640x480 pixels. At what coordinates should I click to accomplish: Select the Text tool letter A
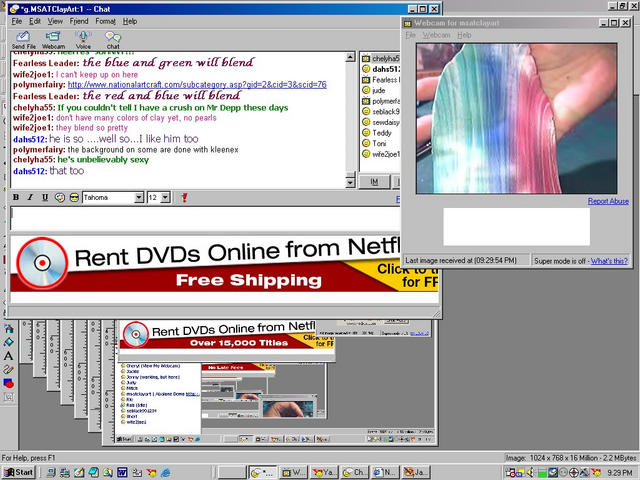(x=9, y=356)
